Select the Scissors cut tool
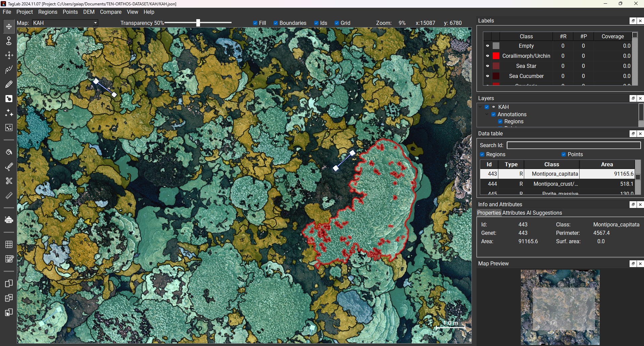644x346 pixels. click(9, 181)
